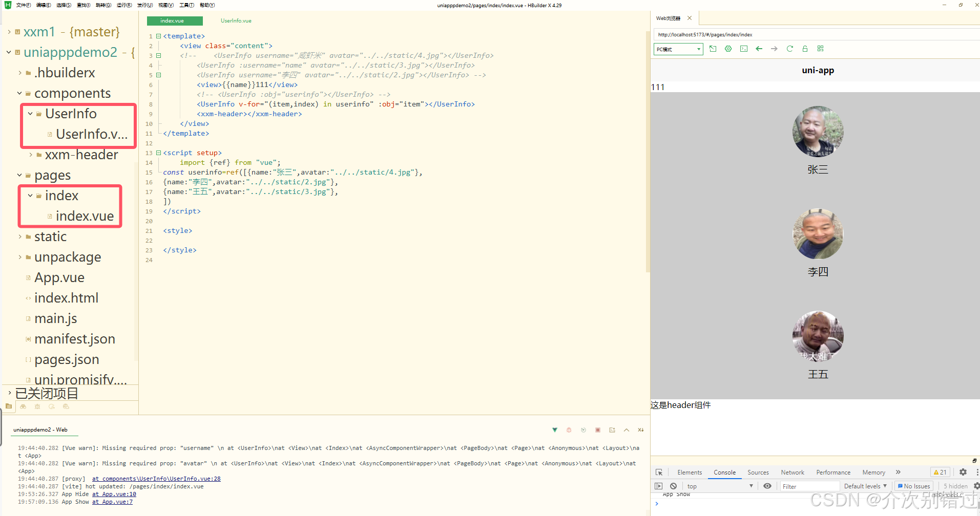
Task: Collapse the uniapppdemo2 project node
Action: pos(9,52)
